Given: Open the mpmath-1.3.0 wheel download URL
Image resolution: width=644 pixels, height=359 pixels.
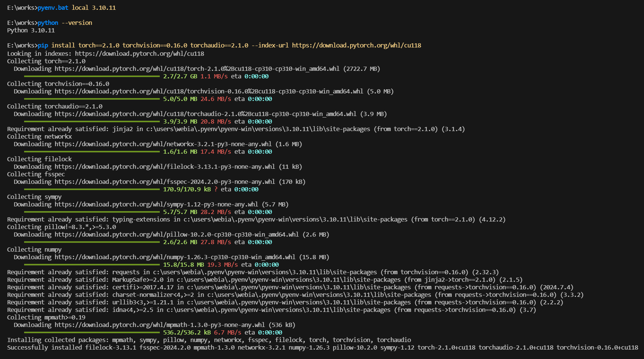Looking at the screenshot, I should click(160, 325).
